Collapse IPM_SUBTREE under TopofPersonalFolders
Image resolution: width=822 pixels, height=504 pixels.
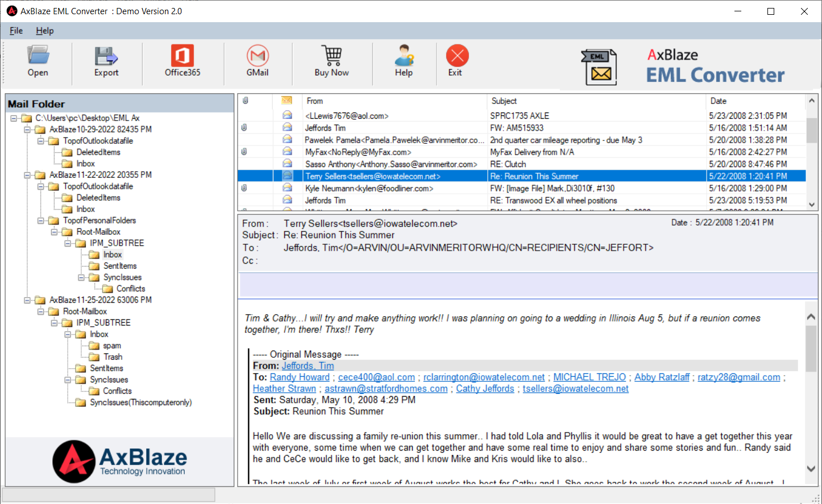(x=68, y=243)
